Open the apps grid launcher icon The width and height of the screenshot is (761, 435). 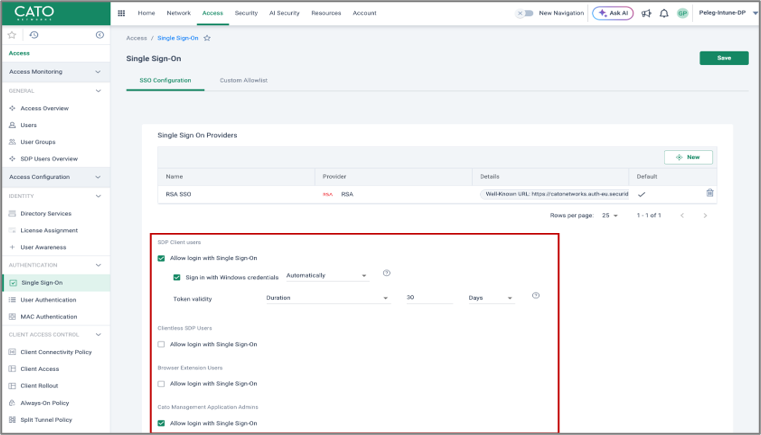coord(121,13)
